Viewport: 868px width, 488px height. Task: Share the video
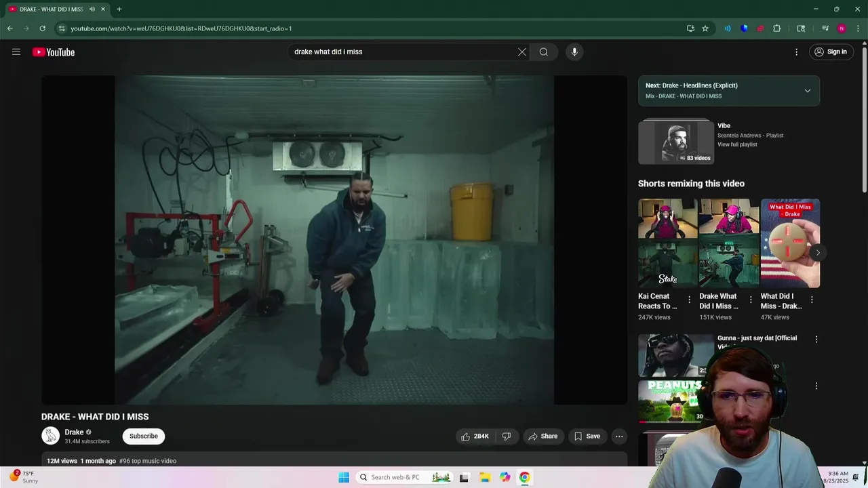coord(543,436)
